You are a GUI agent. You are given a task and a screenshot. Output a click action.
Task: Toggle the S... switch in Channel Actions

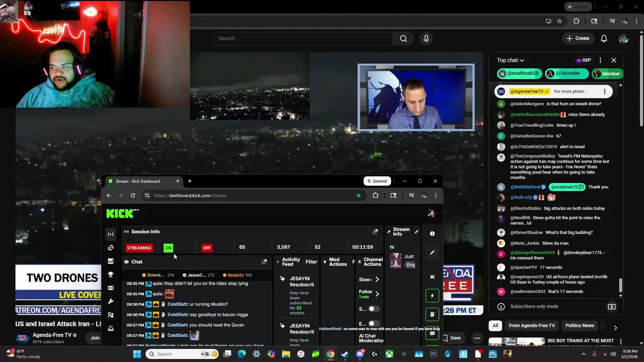pyautogui.click(x=374, y=309)
